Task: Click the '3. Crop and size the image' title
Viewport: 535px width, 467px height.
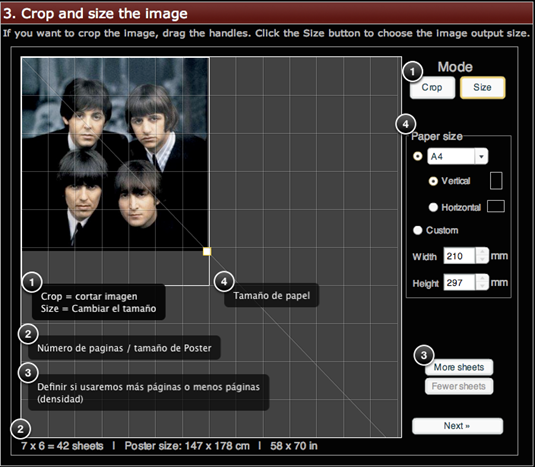Action: click(x=95, y=14)
